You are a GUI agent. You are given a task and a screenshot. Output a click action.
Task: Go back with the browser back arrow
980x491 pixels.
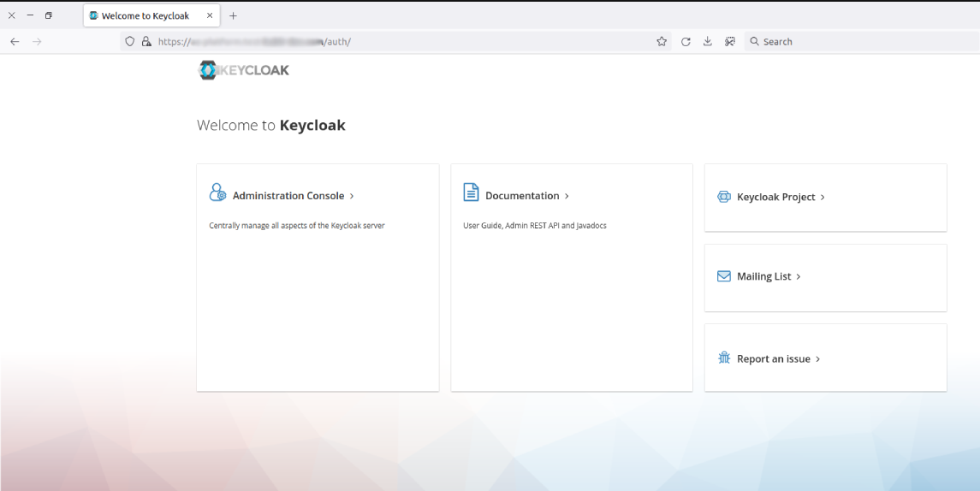15,42
